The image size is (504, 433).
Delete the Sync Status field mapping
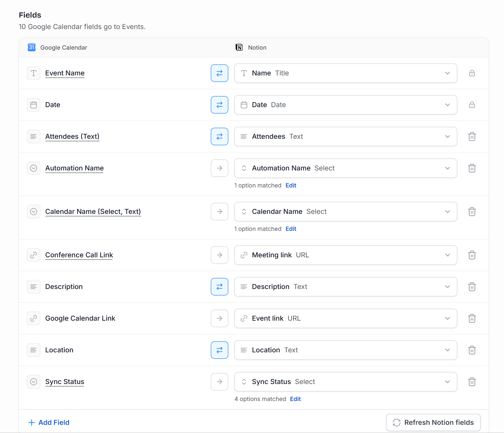[472, 382]
